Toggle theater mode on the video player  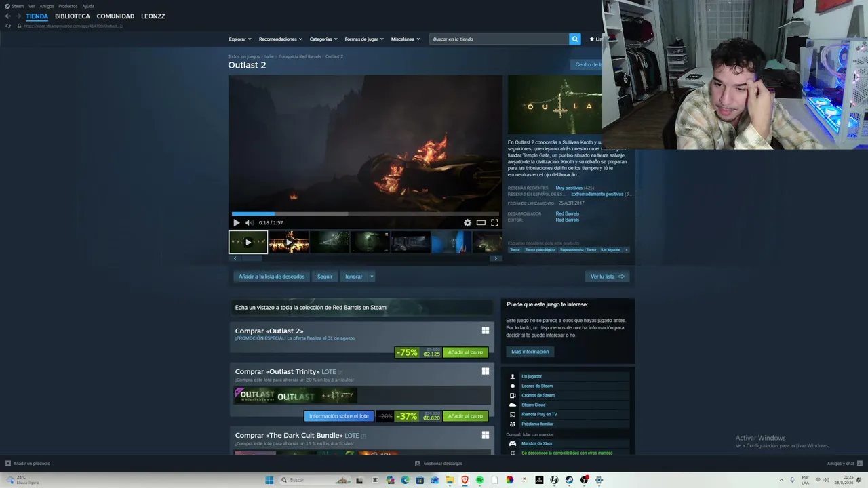click(481, 222)
